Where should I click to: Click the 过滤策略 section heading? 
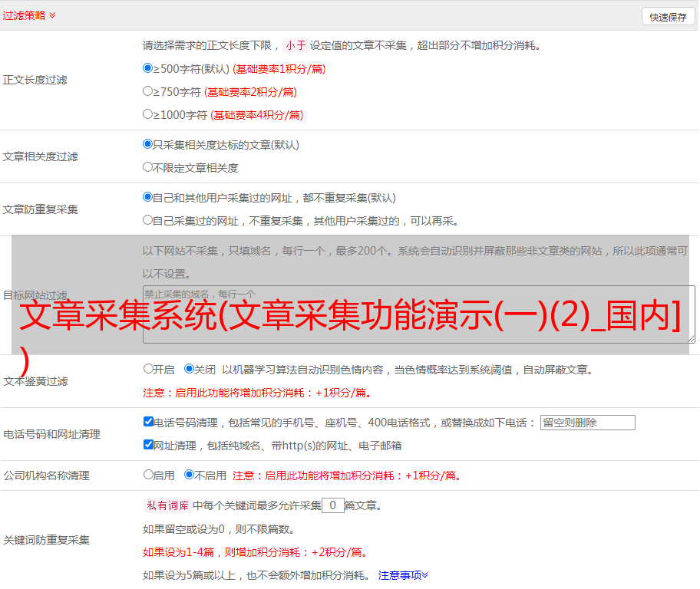[24, 15]
